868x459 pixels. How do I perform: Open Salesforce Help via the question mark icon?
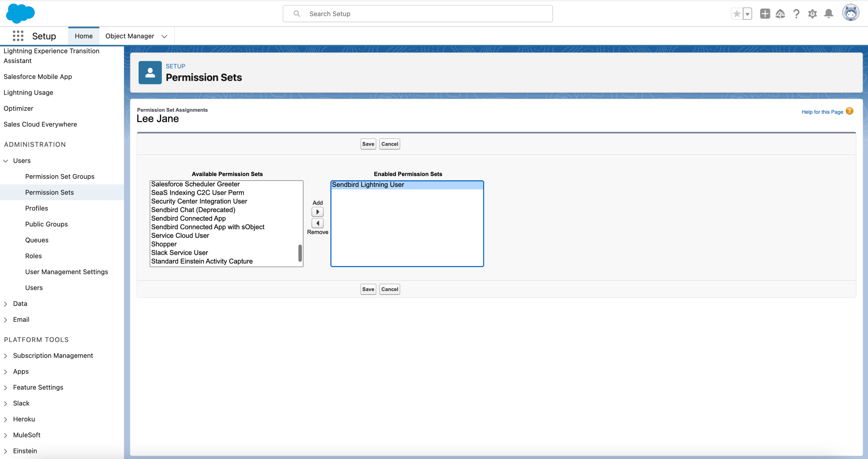point(797,14)
